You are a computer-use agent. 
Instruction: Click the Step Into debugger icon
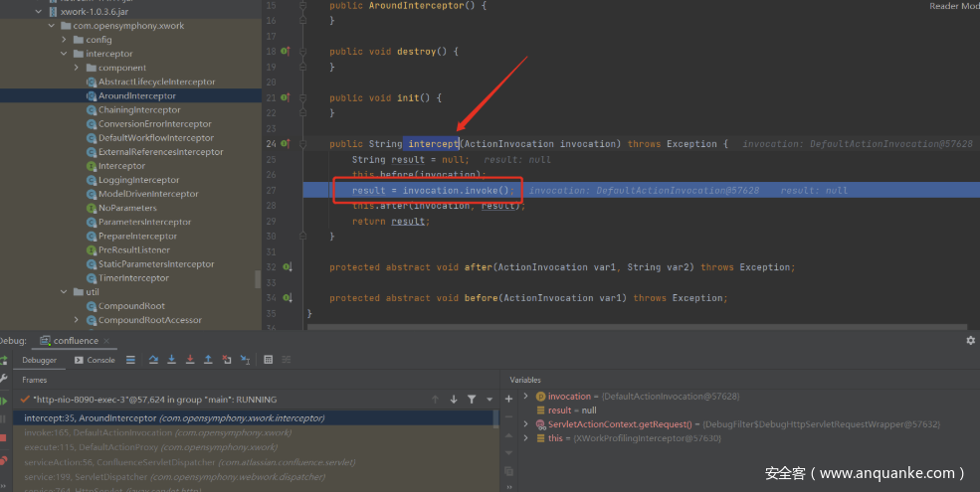(x=172, y=360)
